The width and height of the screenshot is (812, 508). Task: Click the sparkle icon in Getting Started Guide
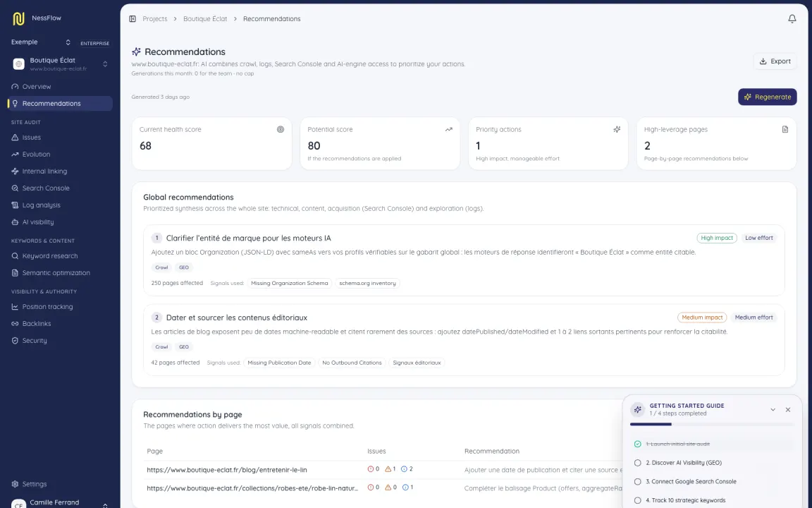coord(637,409)
